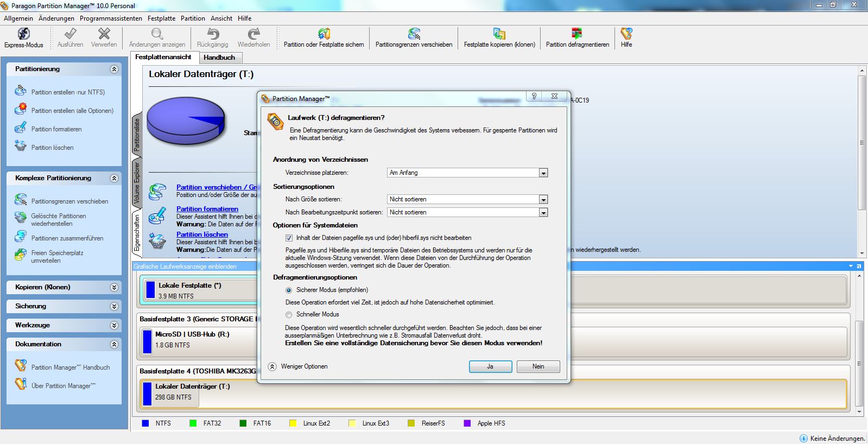Toggle pagefile.sys/hiberfil.sys nicht bearbeiten checkbox
Image resolution: width=868 pixels, height=444 pixels.
[289, 238]
